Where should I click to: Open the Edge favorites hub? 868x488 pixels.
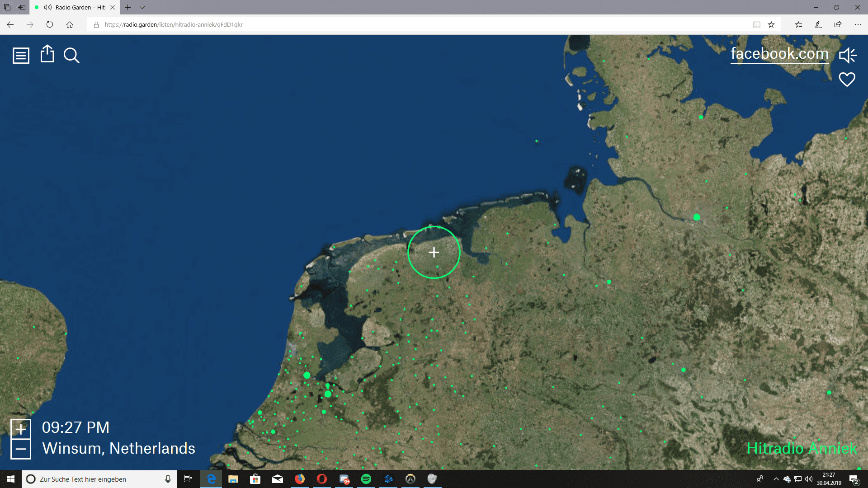[x=798, y=24]
